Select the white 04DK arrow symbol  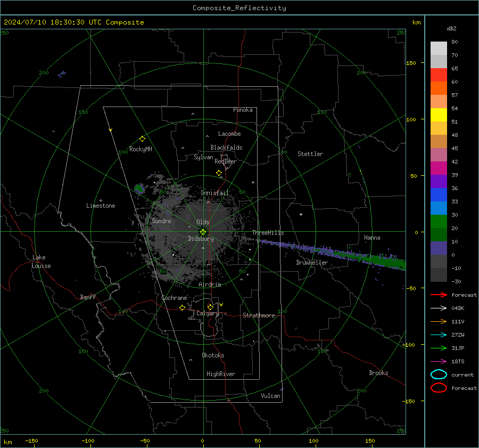[439, 308]
